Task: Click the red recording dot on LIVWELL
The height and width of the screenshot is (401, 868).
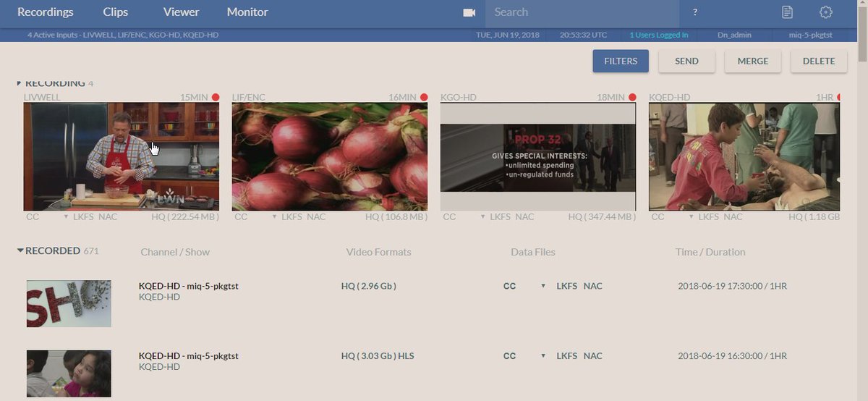Action: pos(215,97)
